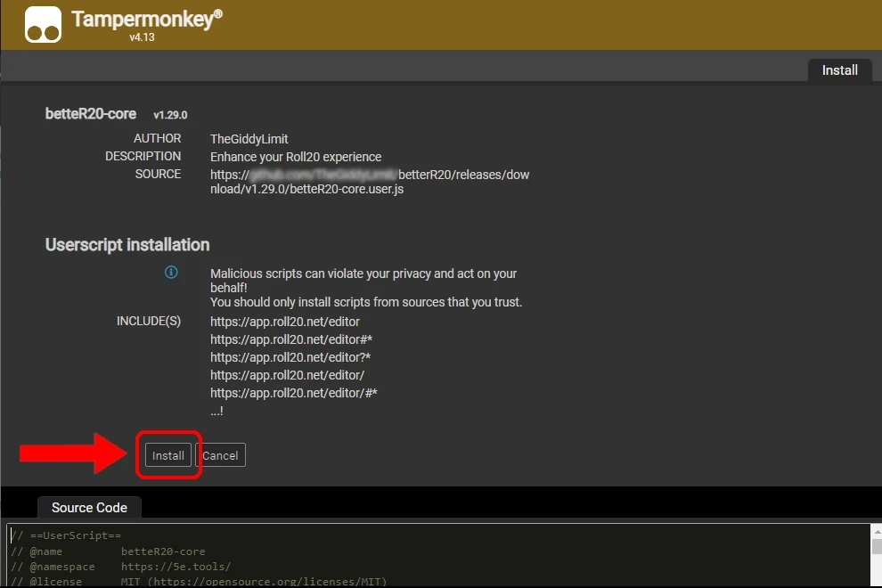Viewport: 882px width, 588px height.
Task: Click the Cancel button
Action: click(x=221, y=455)
